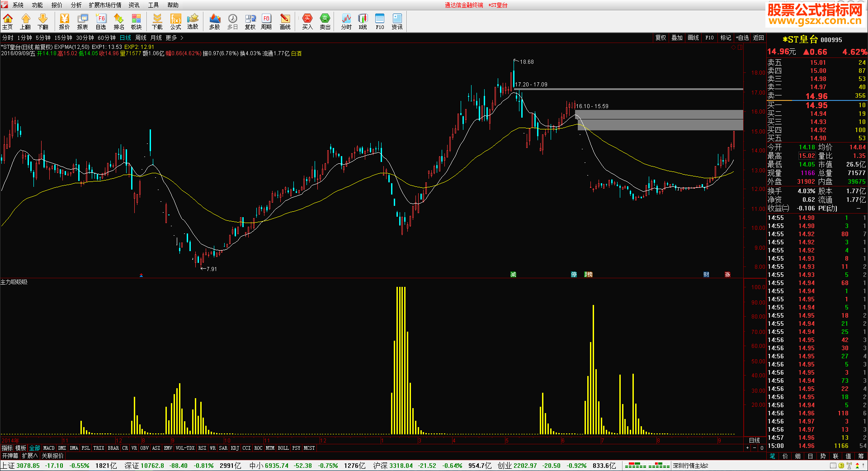Switch to the 周线 weekly period tab
The height and width of the screenshot is (471, 868).
pyautogui.click(x=141, y=38)
